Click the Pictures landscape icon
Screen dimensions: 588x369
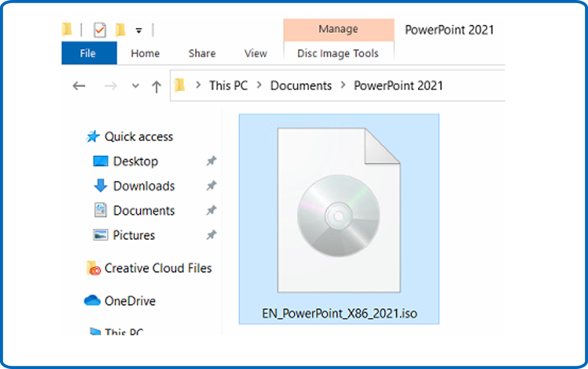[x=100, y=235]
